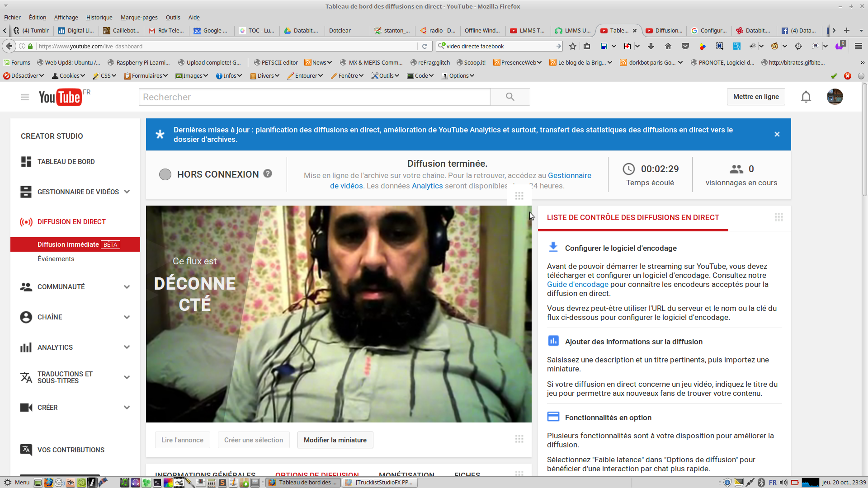Open the Historique menu
Screen dimensions: 868x488
(x=99, y=17)
